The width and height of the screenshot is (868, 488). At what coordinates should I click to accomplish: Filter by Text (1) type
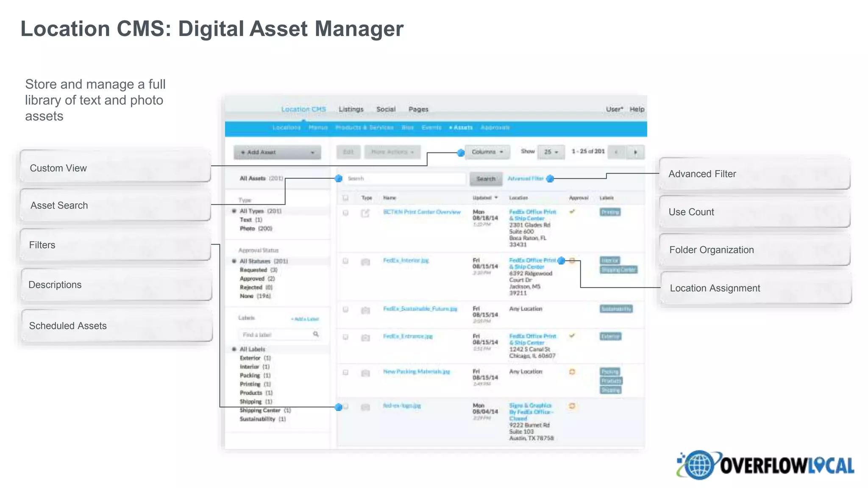pos(251,220)
